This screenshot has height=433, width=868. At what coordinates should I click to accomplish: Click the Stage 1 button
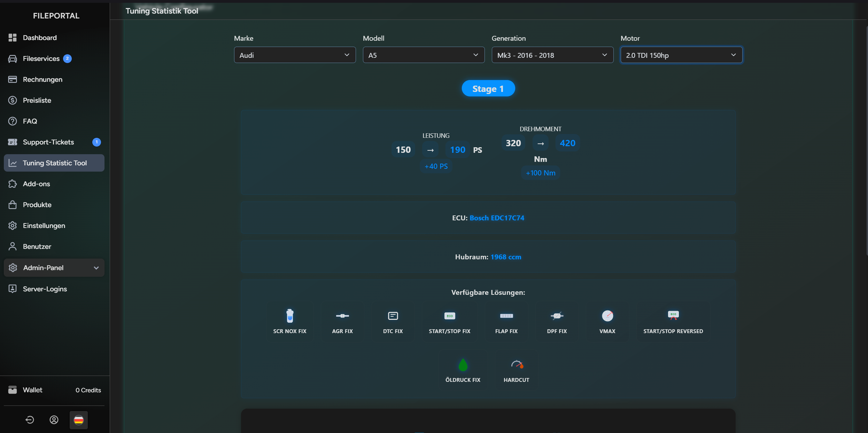click(x=488, y=88)
